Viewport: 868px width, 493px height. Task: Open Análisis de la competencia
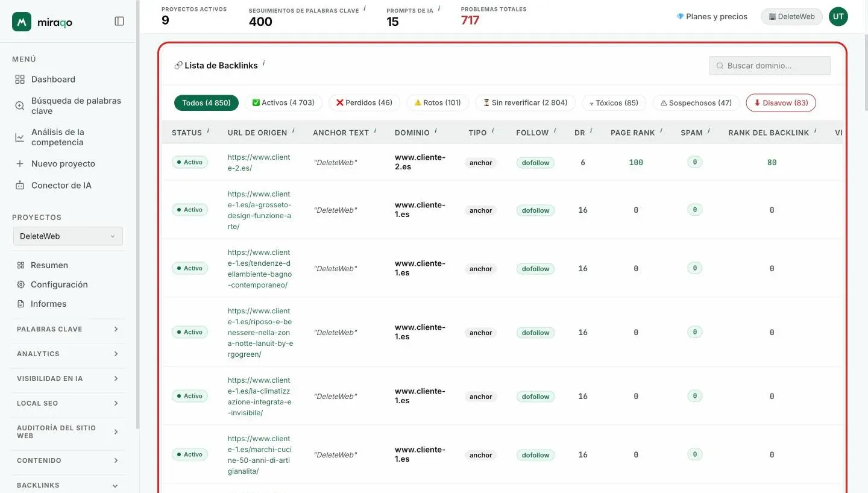pos(69,137)
